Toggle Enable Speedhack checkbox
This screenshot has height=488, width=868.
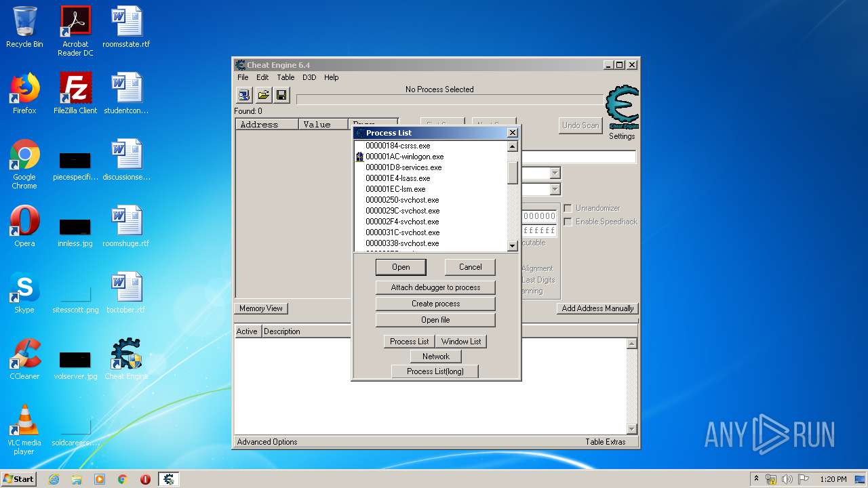click(x=568, y=222)
